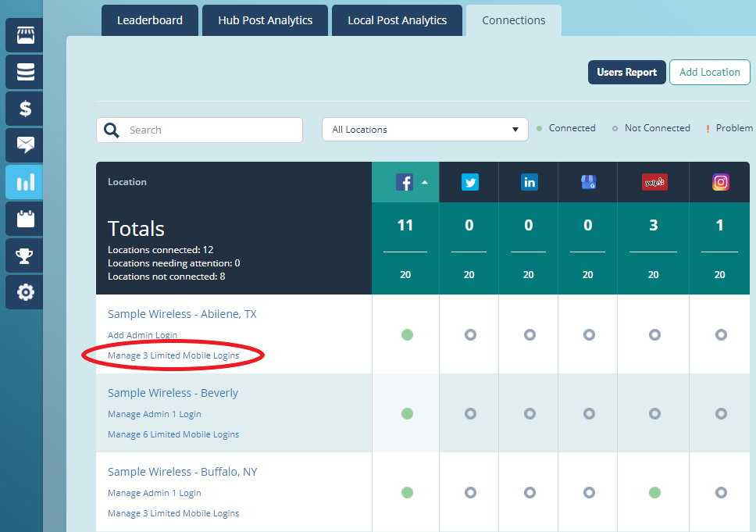
Task: Switch to the Local Post Analytics tab
Action: click(398, 20)
